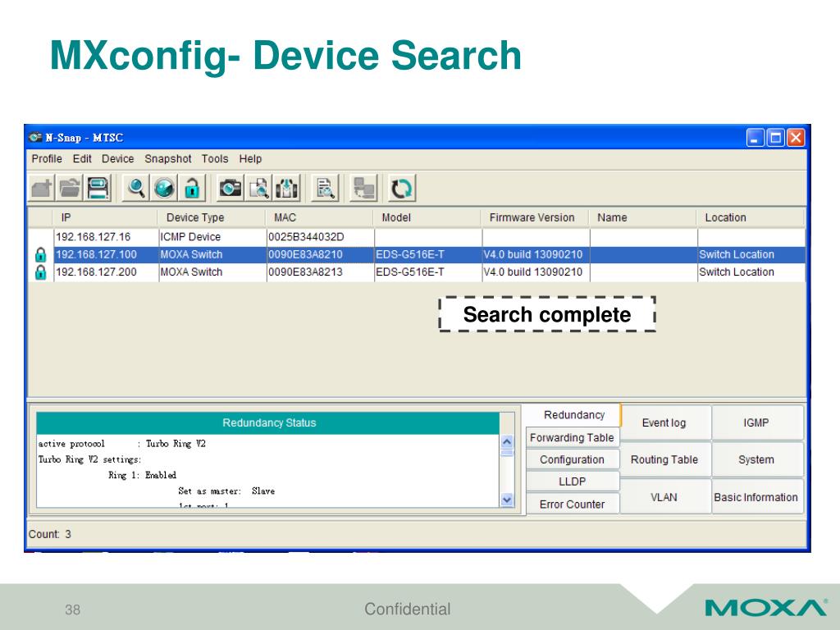This screenshot has width=840, height=630.
Task: Maximize the N-Snap window
Action: (775, 138)
